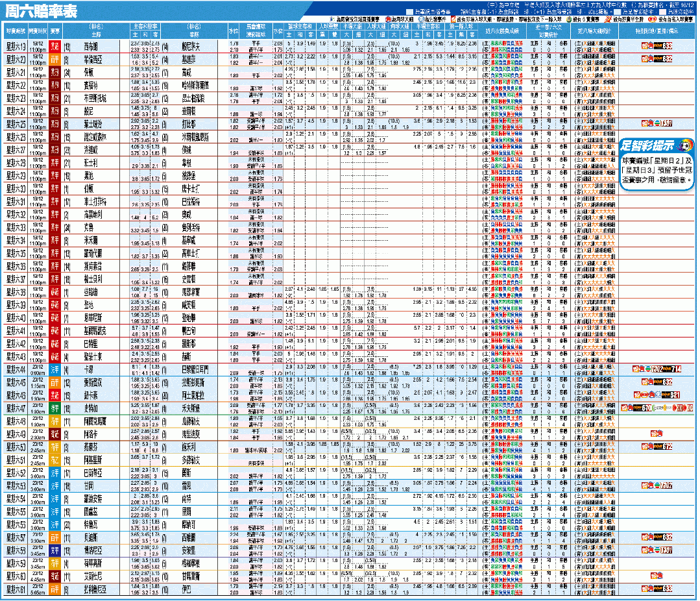Image resolution: width=700 pixels, height=601 pixels.
Task: Click the blue 足智彩賠率 legend swatch
Action: pos(618,12)
